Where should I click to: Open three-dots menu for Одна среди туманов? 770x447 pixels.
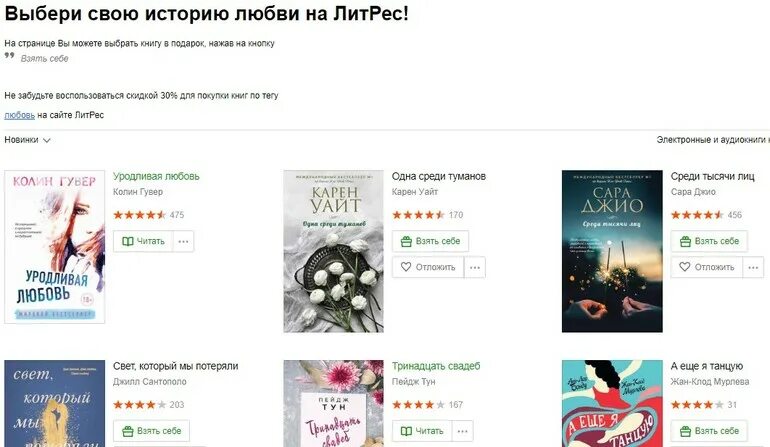(475, 267)
